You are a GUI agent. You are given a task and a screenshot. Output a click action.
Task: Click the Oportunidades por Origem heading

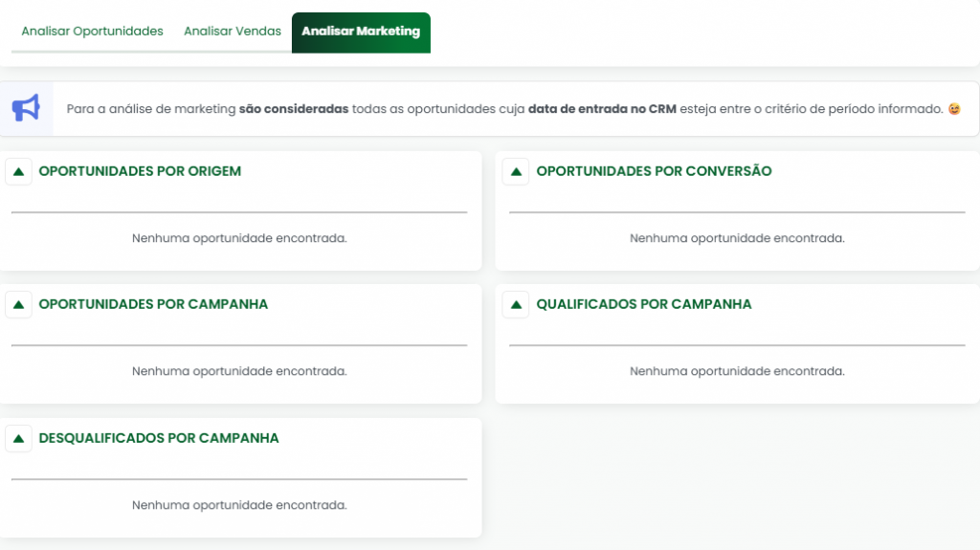(140, 172)
